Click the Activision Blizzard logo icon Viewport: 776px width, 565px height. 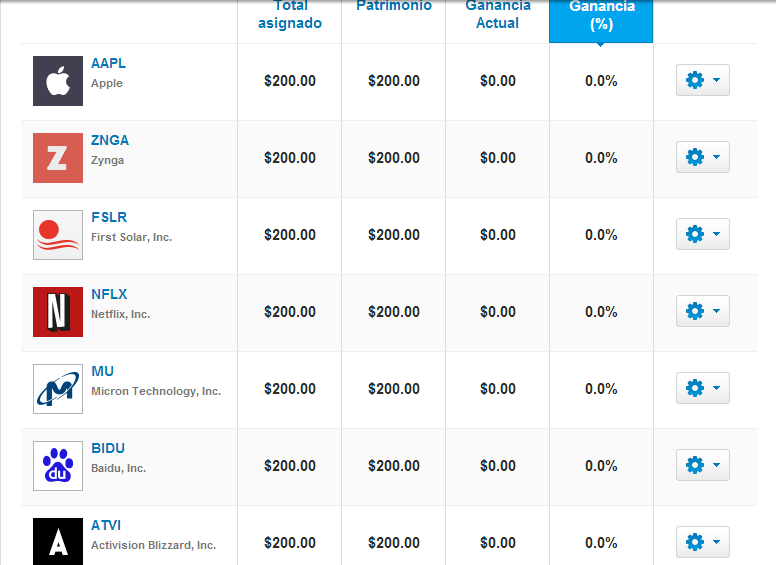(58, 541)
